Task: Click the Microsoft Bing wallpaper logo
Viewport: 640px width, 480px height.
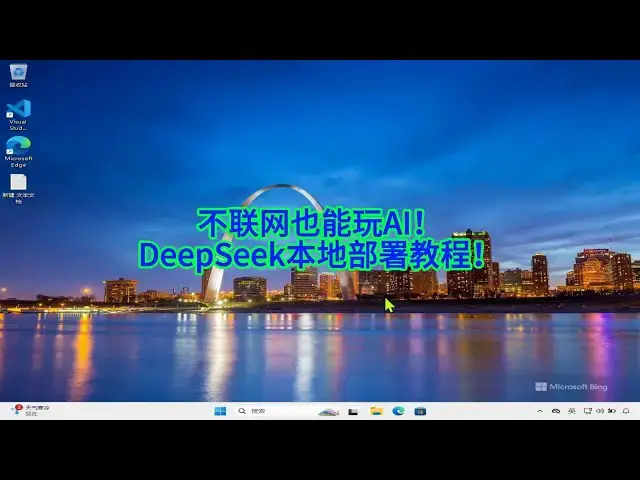Action: click(571, 387)
